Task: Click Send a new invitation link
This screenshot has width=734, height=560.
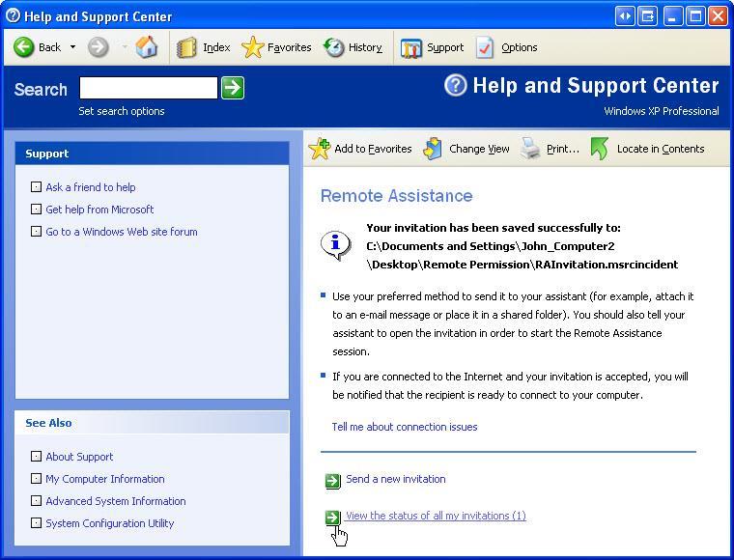Action: pyautogui.click(x=396, y=479)
